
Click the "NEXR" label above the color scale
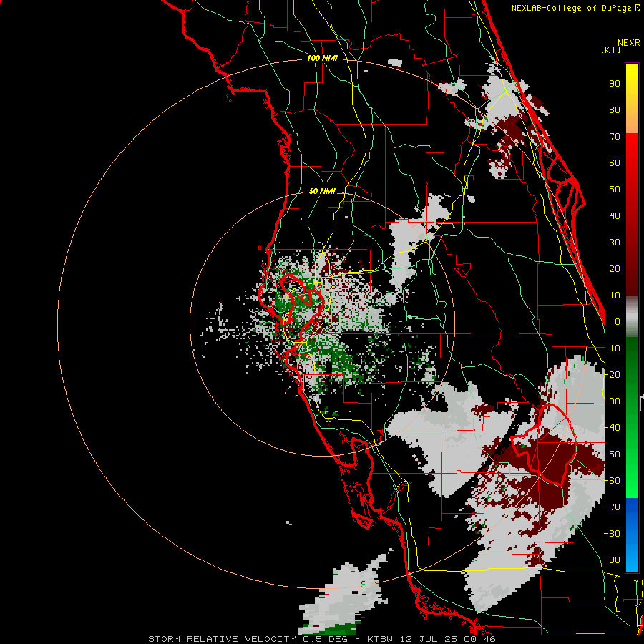(628, 43)
